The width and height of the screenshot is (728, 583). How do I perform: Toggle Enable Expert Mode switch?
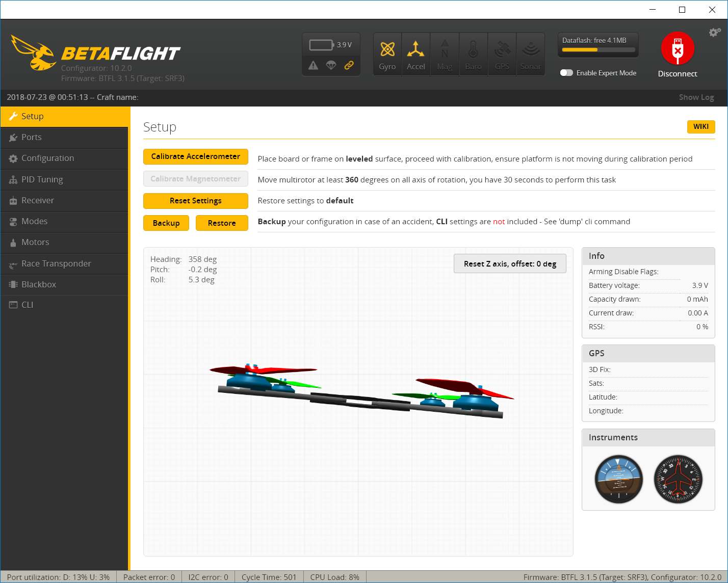pos(566,73)
